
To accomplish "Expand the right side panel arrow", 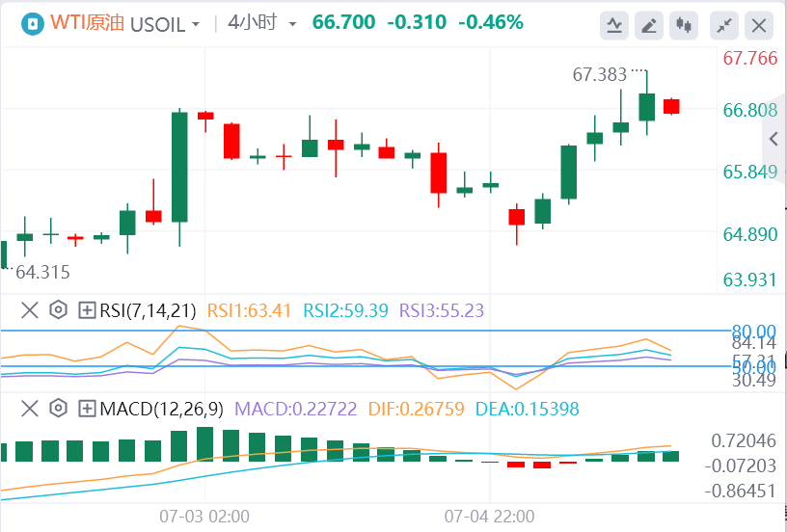I will pos(773,140).
